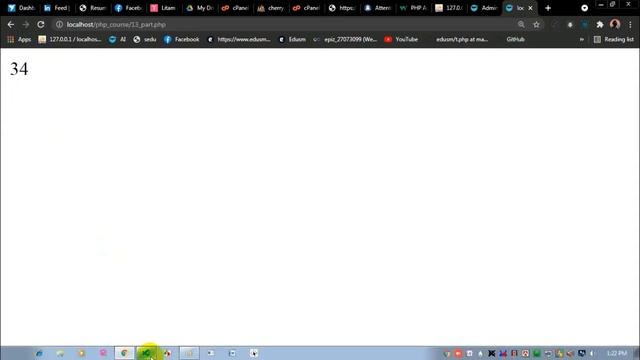Open the Facebook bookmark

click(182, 40)
